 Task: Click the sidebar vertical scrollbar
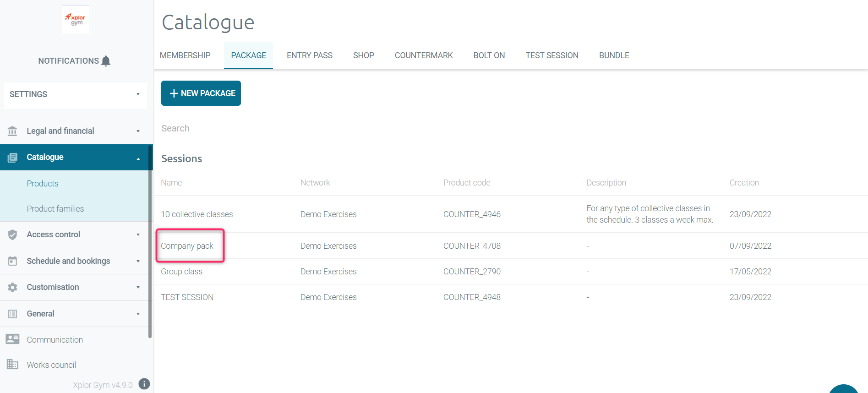150,243
